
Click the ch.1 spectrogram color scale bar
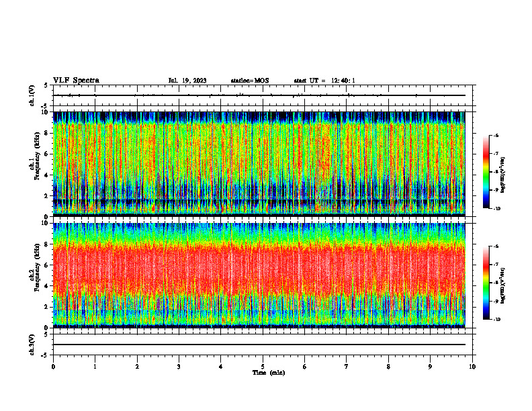point(486,172)
